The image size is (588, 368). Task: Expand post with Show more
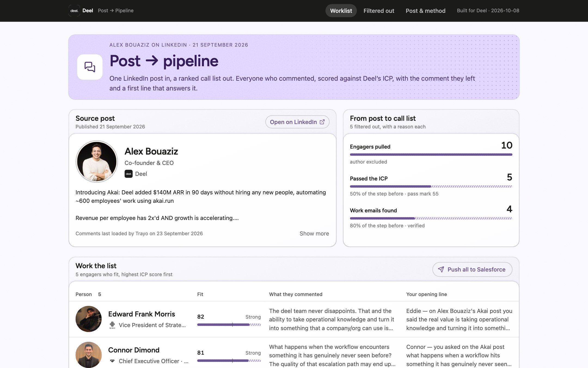click(x=314, y=233)
